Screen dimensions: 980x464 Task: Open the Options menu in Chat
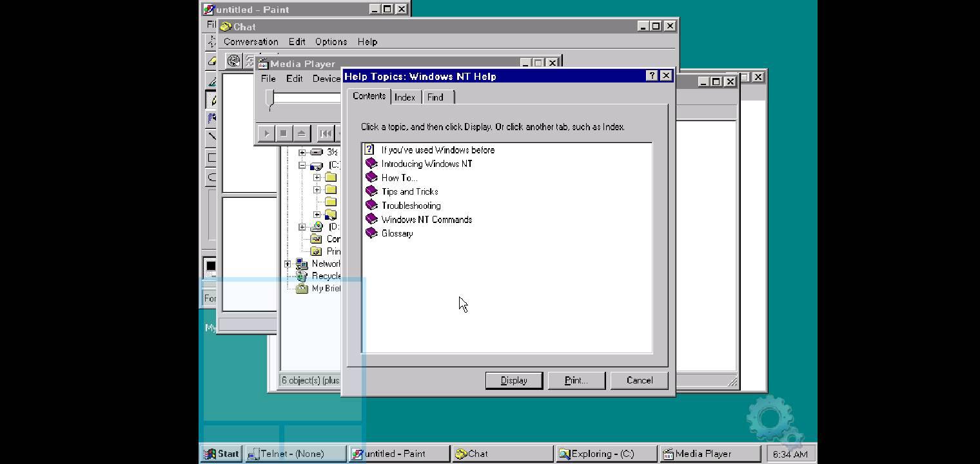(331, 42)
